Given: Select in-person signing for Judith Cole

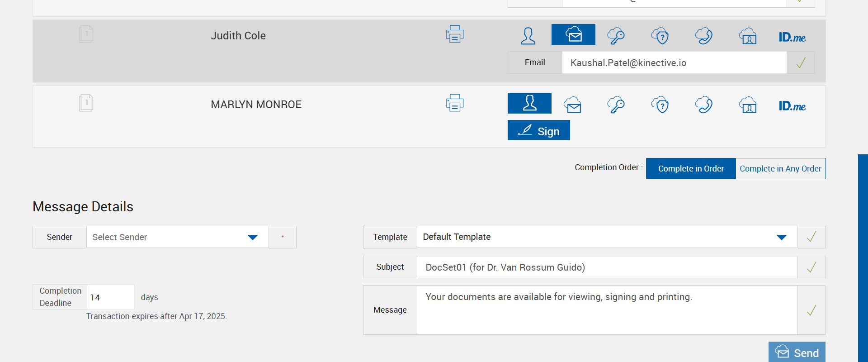Looking at the screenshot, I should tap(528, 35).
